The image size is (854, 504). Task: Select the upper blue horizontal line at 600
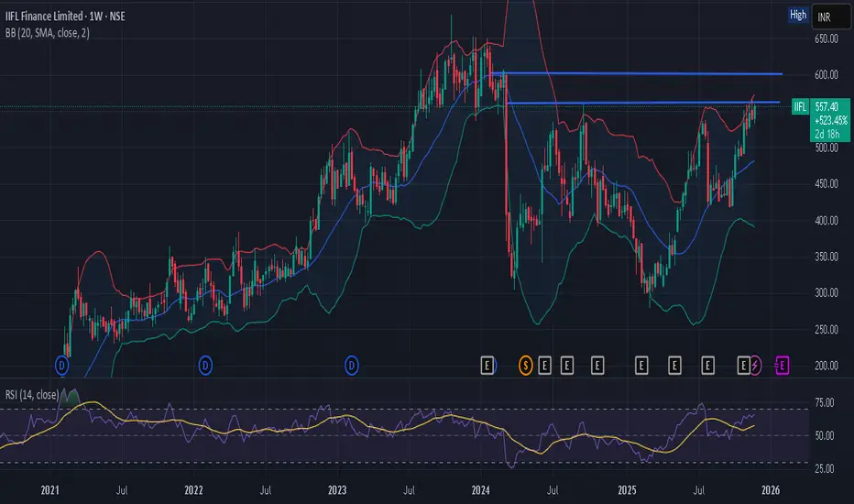click(636, 73)
